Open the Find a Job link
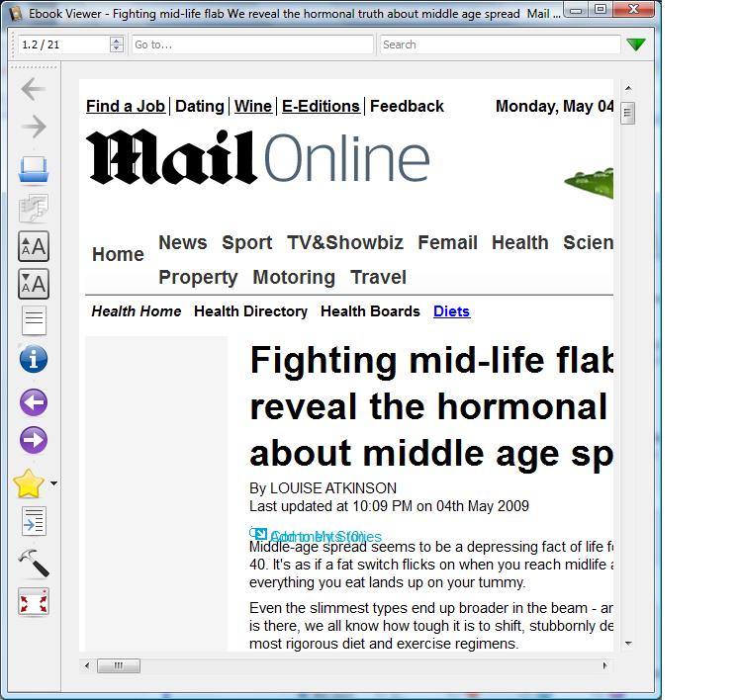 (126, 106)
